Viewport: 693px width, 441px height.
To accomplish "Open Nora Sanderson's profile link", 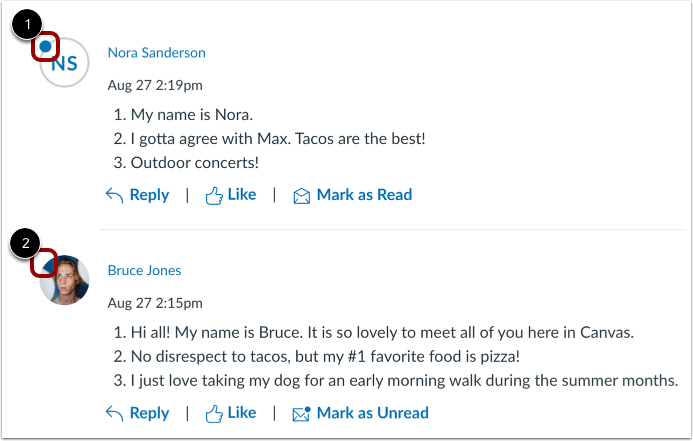I will point(156,52).
